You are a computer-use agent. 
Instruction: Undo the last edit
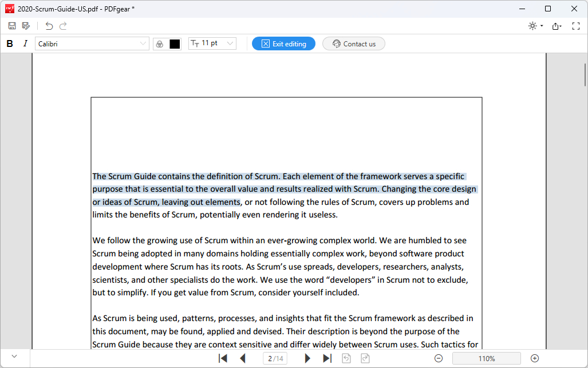49,26
